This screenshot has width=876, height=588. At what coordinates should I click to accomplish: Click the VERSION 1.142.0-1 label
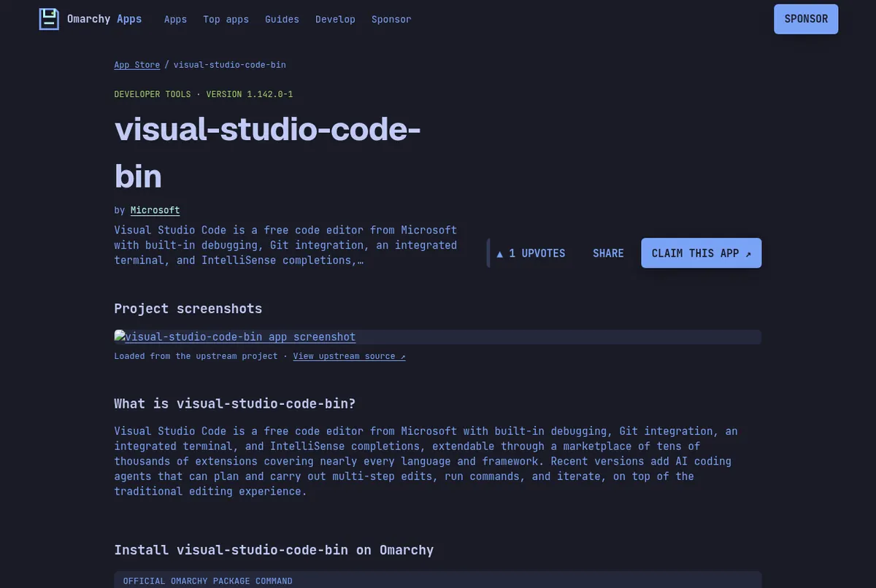[250, 94]
